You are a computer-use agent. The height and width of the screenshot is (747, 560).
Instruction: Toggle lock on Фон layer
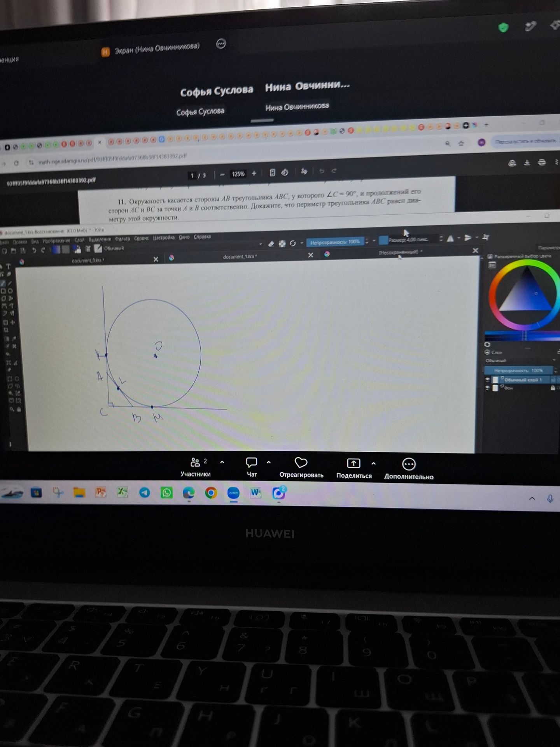point(553,388)
